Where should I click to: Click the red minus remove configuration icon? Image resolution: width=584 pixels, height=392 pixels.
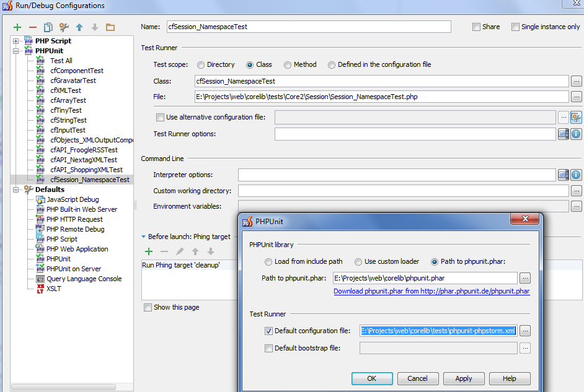tap(33, 27)
